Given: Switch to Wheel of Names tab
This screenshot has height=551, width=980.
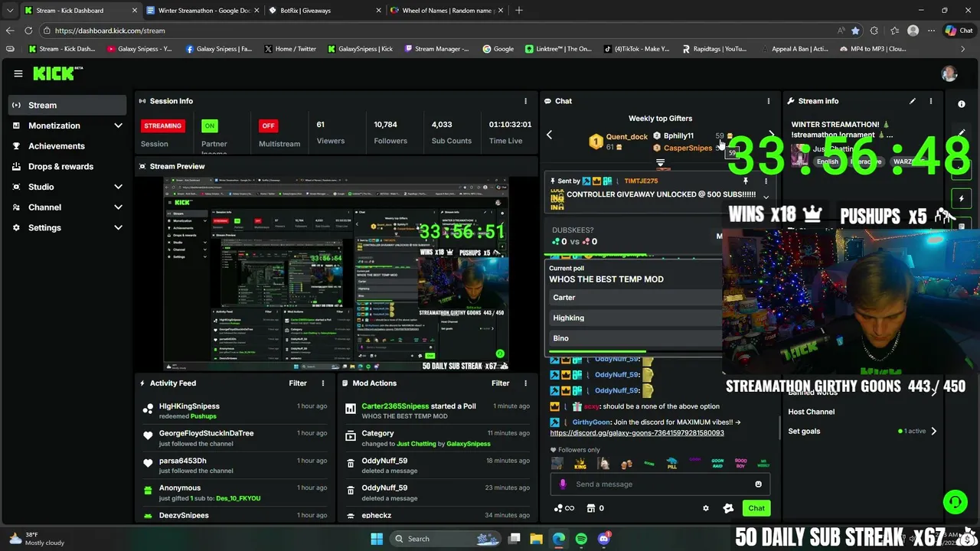Looking at the screenshot, I should [x=447, y=11].
